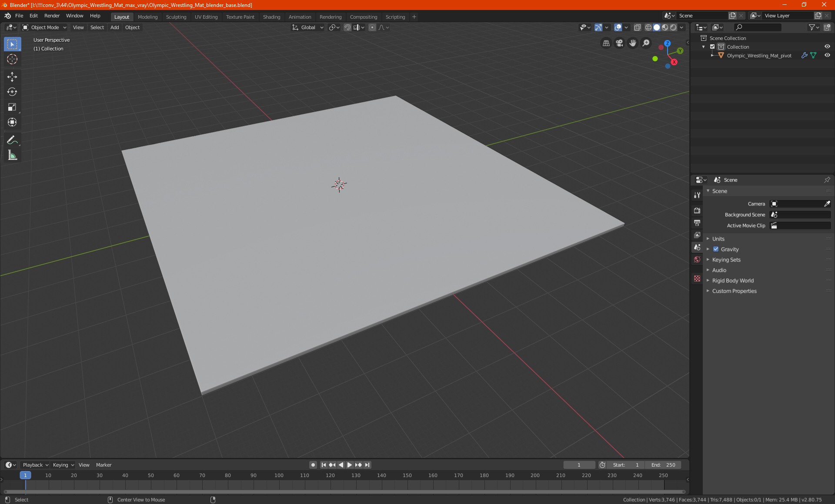
Task: Open the Render properties tab
Action: pyautogui.click(x=697, y=211)
